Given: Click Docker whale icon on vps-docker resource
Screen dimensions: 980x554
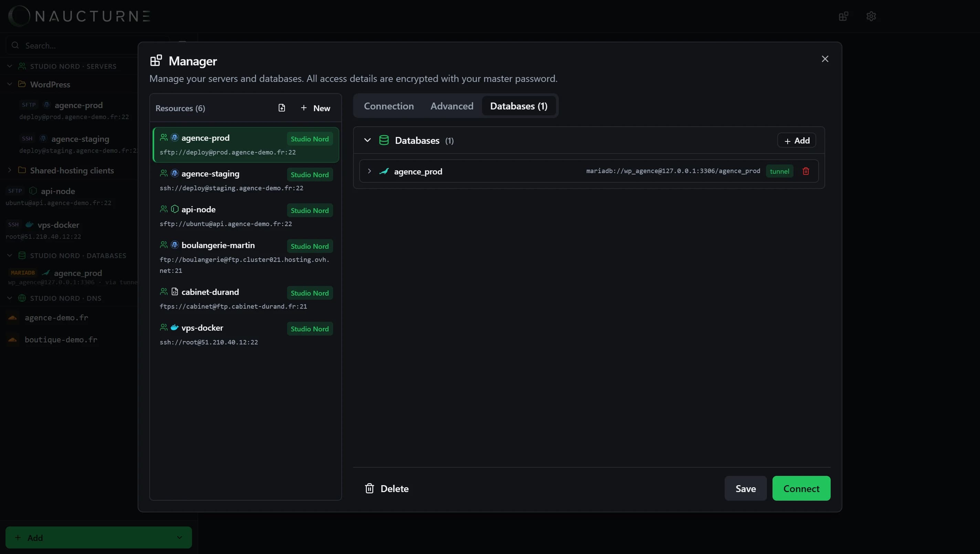Looking at the screenshot, I should click(174, 327).
